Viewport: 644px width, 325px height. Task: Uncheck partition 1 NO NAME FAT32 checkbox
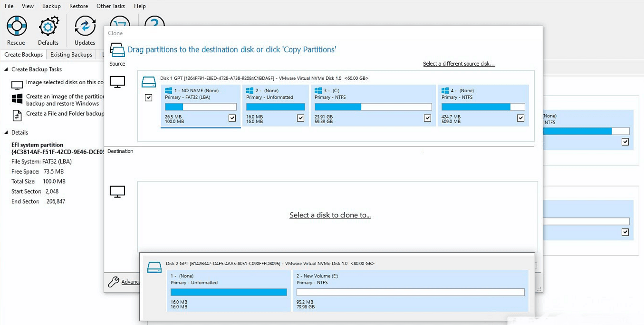232,118
